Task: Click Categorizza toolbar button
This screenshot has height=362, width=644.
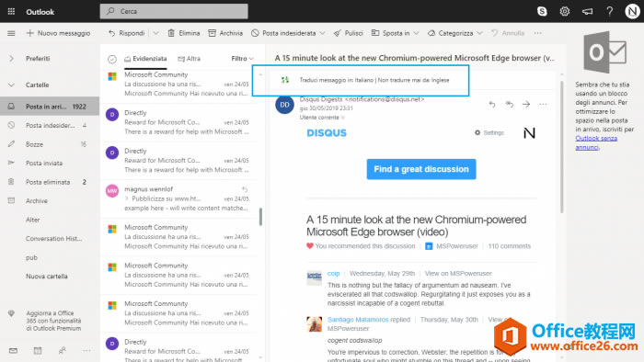Action: 450,33
